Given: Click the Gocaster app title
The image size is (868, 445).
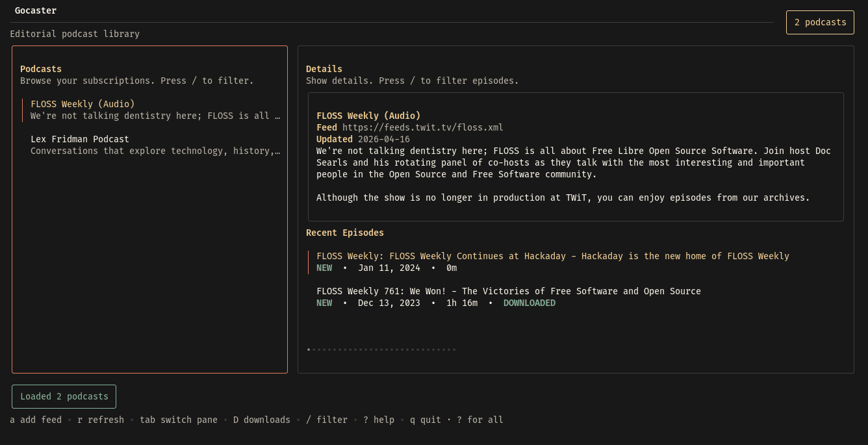Looking at the screenshot, I should [x=36, y=10].
